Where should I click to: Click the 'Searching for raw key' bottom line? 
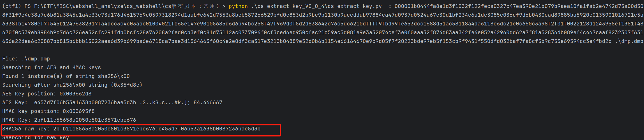(x=36, y=137)
